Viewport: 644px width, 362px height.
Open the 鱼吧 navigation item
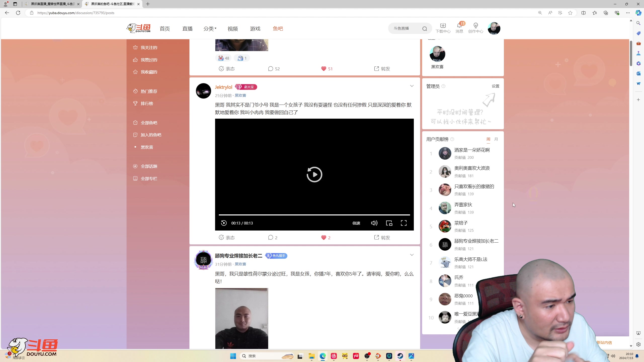point(278,29)
